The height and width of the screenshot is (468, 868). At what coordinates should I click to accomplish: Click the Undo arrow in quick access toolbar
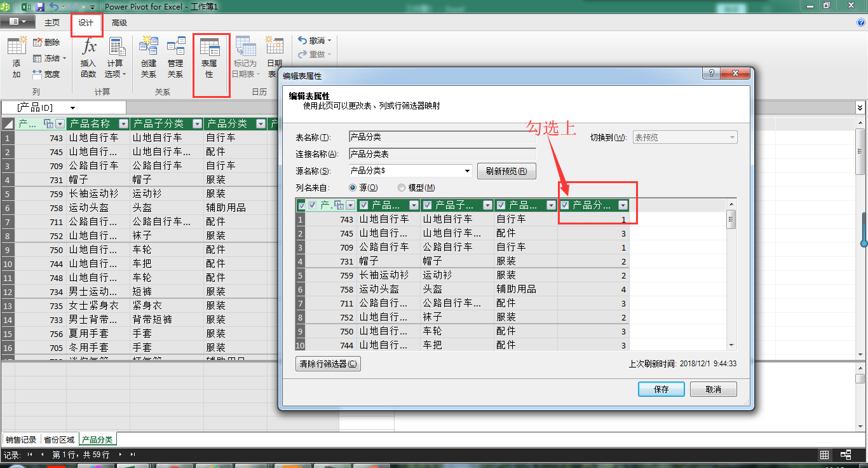[54, 6]
